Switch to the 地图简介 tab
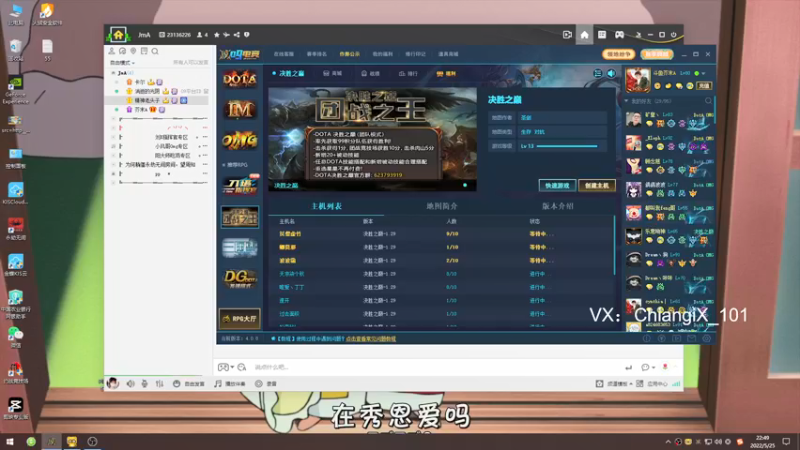800x450 pixels. (x=442, y=206)
